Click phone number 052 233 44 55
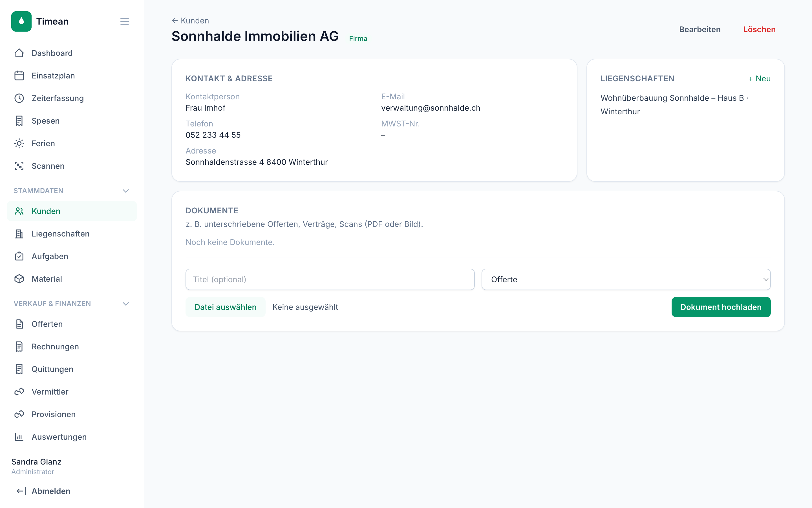This screenshot has width=812, height=508. (213, 135)
